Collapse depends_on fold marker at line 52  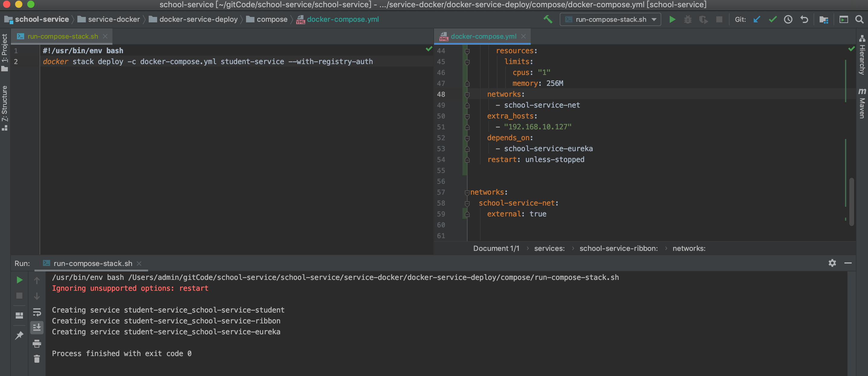(x=467, y=138)
